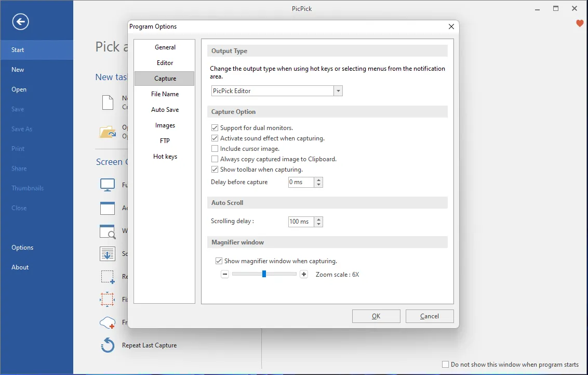Image resolution: width=588 pixels, height=375 pixels.
Task: Click the Region capture icon
Action: coord(107,276)
